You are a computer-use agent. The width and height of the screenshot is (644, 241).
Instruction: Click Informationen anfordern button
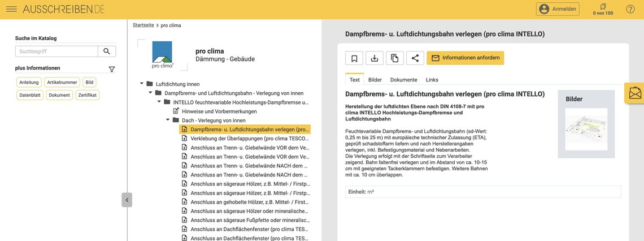tap(465, 58)
